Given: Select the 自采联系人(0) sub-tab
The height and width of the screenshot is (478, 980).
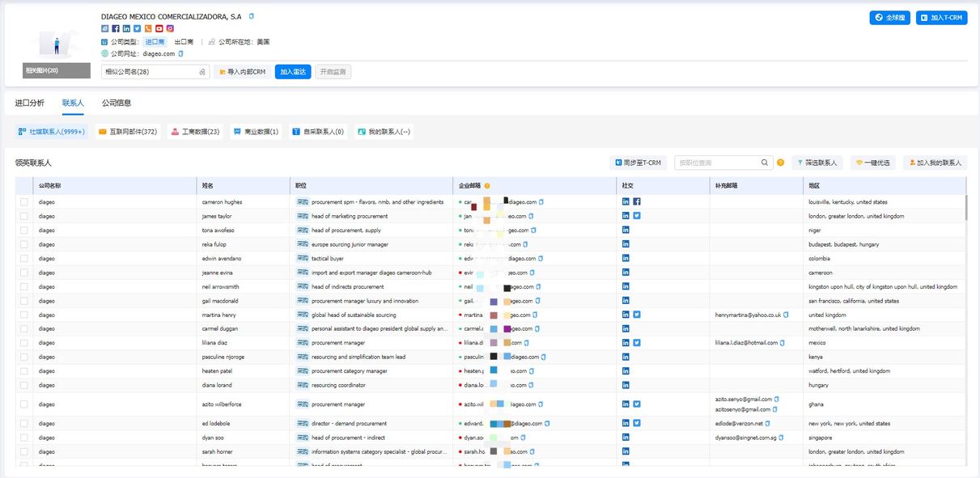Looking at the screenshot, I should (x=318, y=131).
